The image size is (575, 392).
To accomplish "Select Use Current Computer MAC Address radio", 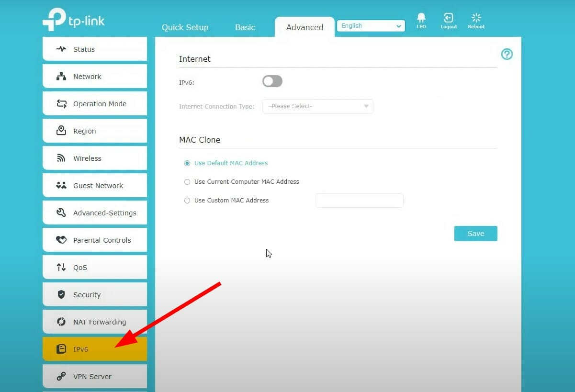I will click(x=187, y=182).
